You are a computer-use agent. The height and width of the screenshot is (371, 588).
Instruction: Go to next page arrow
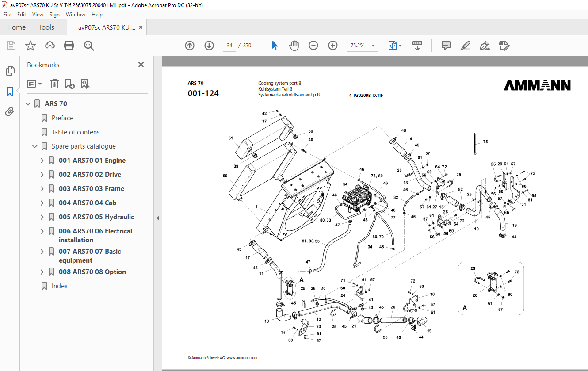(209, 46)
